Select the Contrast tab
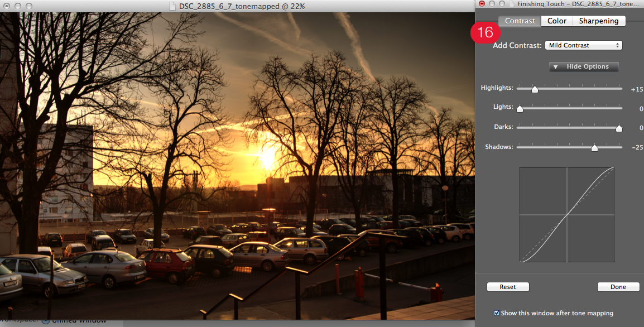The image size is (644, 327). tap(520, 21)
